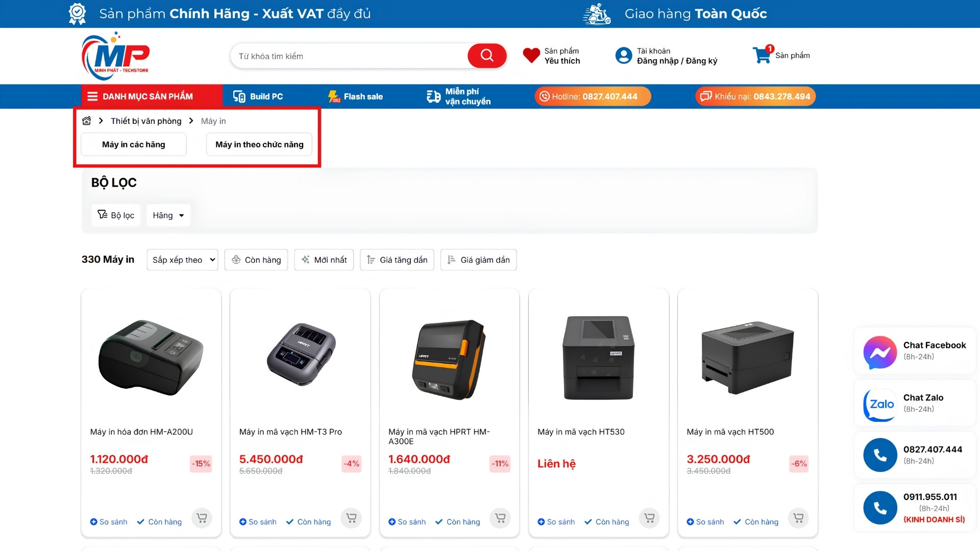Click the HPRT HM-A300E product image
The image size is (980, 551).
[449, 359]
